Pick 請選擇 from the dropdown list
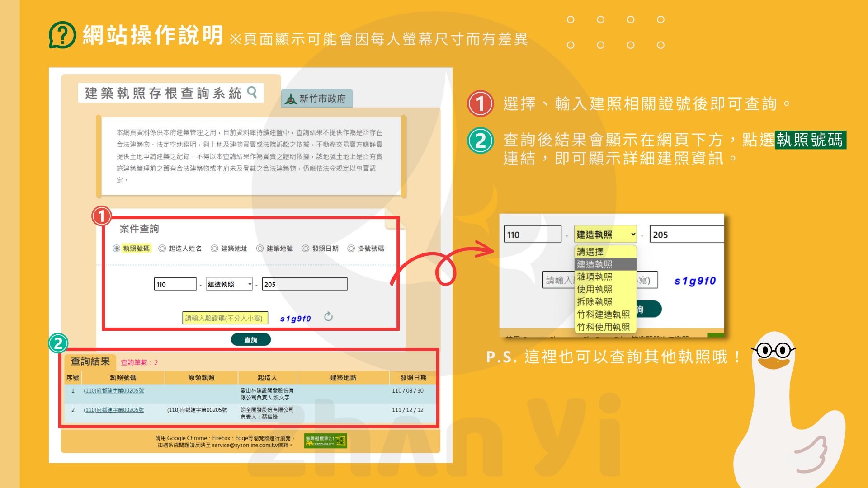 pyautogui.click(x=605, y=252)
